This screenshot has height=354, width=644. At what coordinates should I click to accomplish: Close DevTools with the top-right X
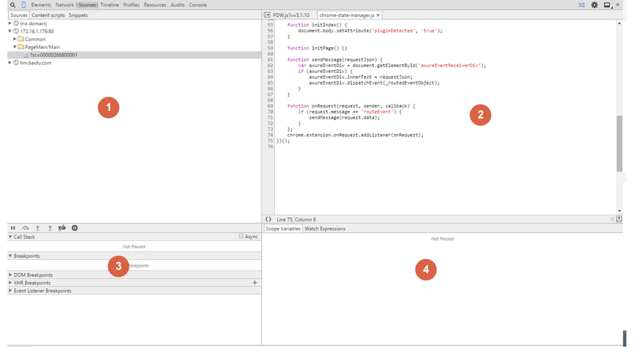tap(618, 4)
